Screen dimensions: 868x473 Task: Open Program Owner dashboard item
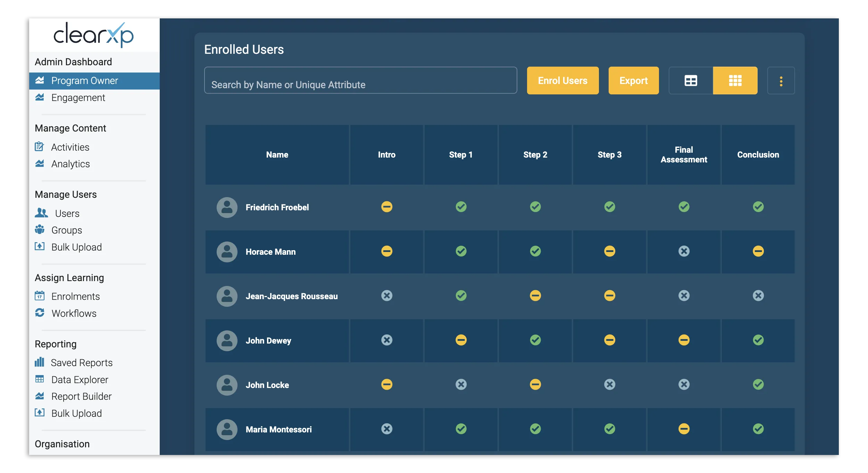tap(84, 81)
